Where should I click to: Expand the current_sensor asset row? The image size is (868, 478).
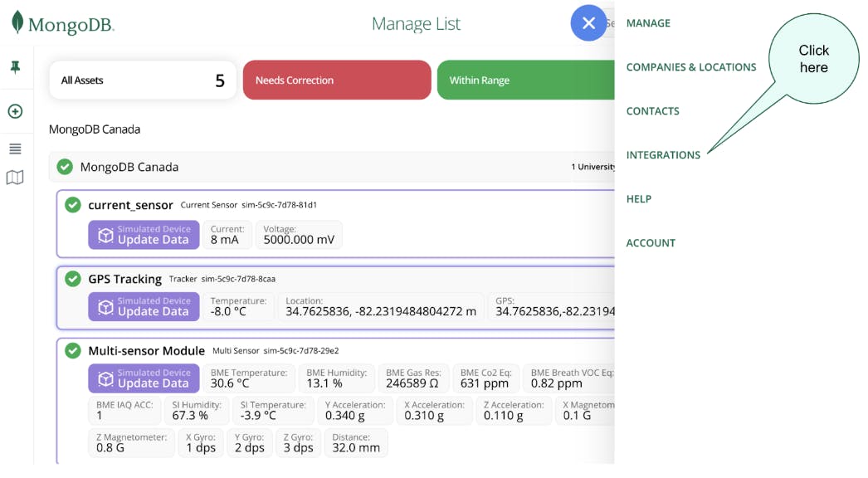click(130, 205)
